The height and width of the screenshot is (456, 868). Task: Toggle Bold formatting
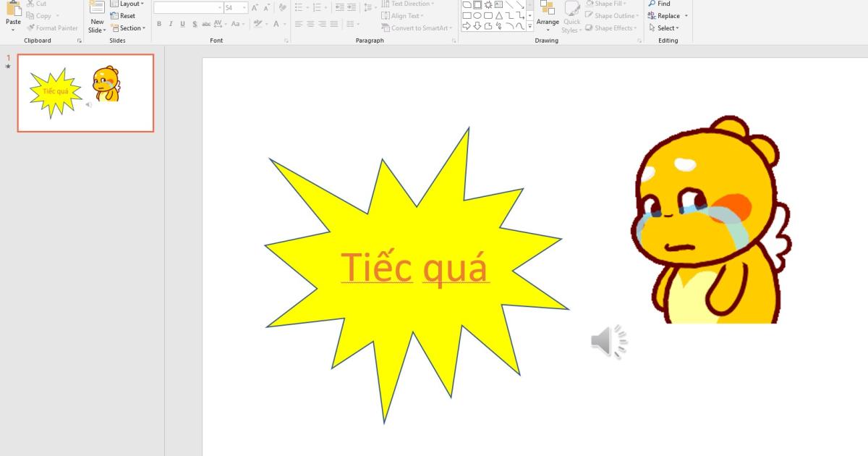coord(159,24)
